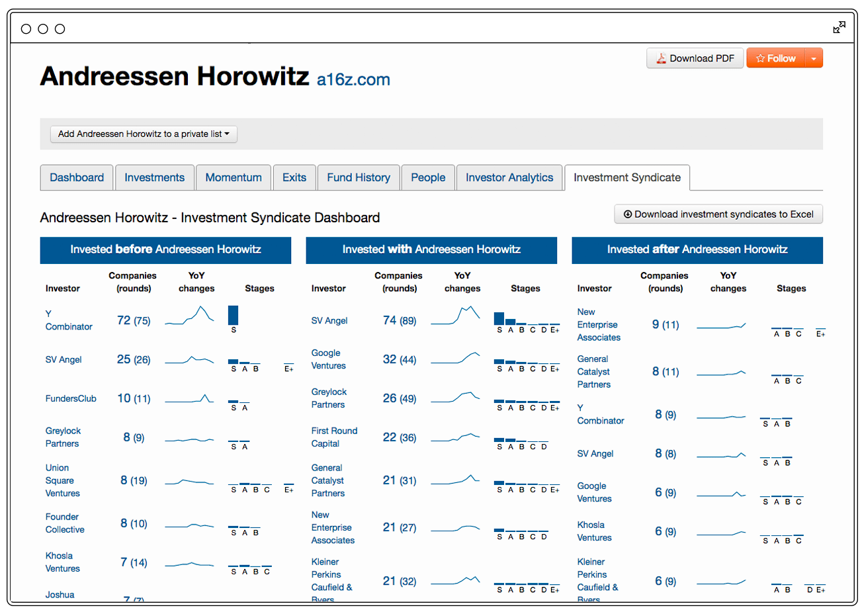This screenshot has width=860, height=616.
Task: Open SV Angel in Invested after column
Action: pyautogui.click(x=595, y=454)
